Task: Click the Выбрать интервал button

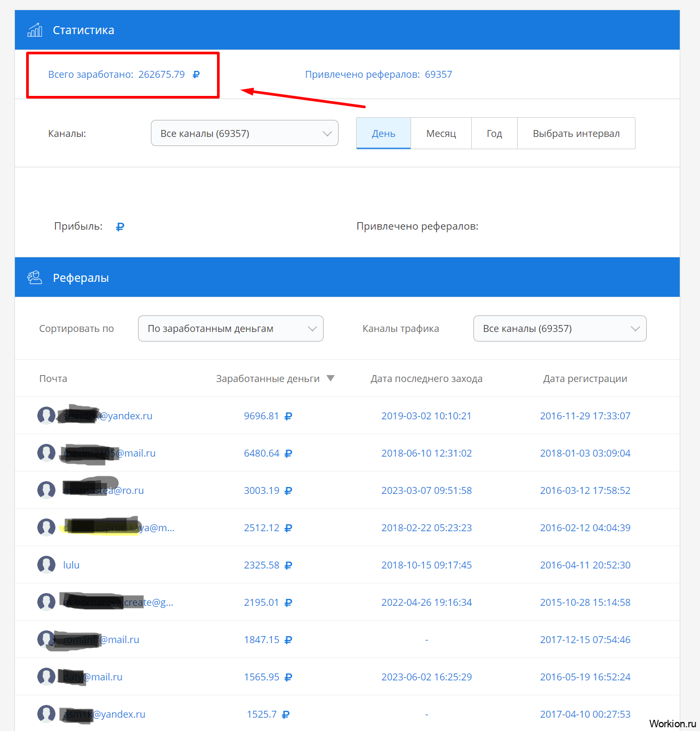Action: 576,133
